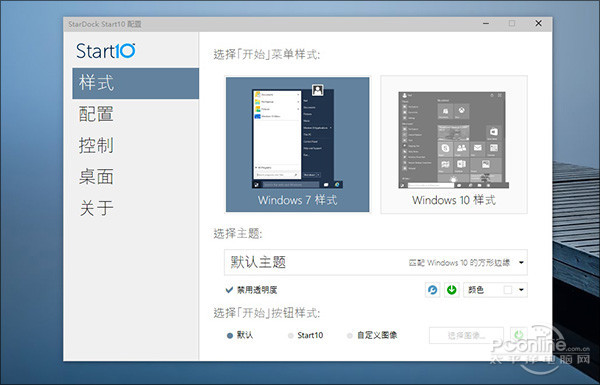The width and height of the screenshot is (600, 385).
Task: Open the 关于 page
Action: pos(96,208)
